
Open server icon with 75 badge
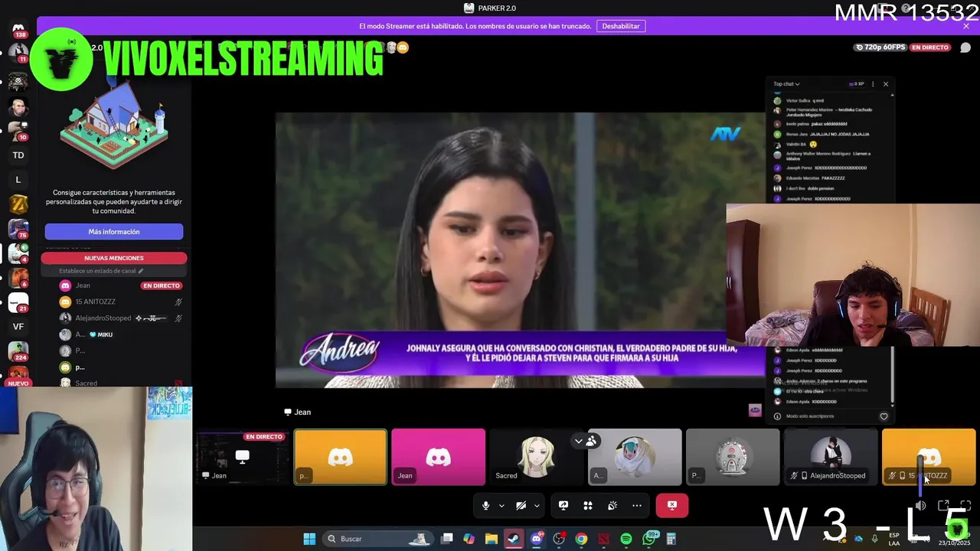(x=18, y=229)
